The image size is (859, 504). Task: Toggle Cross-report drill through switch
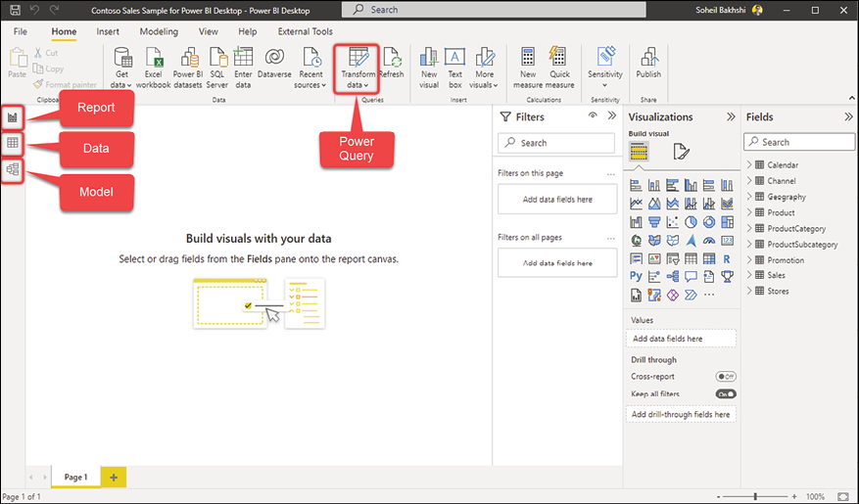click(726, 377)
